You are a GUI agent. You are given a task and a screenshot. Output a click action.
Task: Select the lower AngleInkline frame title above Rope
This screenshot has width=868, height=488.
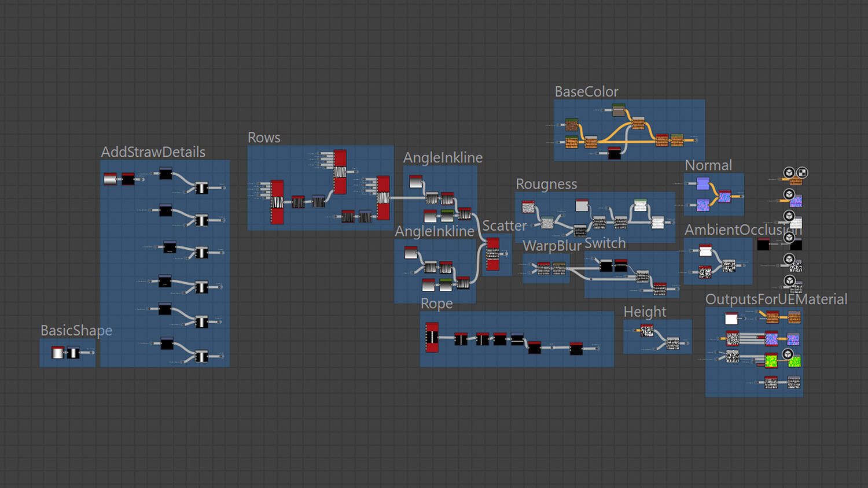435,231
